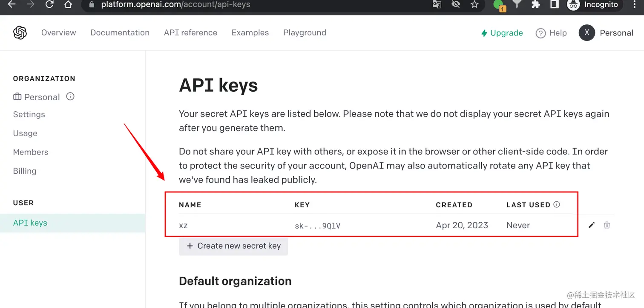Image resolution: width=644 pixels, height=308 pixels.
Task: Select API keys in the sidebar
Action: [x=73, y=223]
